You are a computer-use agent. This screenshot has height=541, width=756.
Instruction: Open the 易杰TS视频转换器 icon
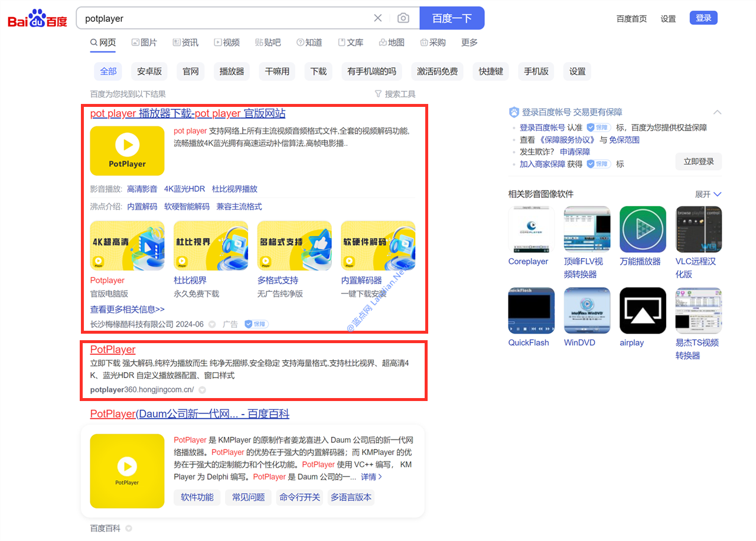699,311
